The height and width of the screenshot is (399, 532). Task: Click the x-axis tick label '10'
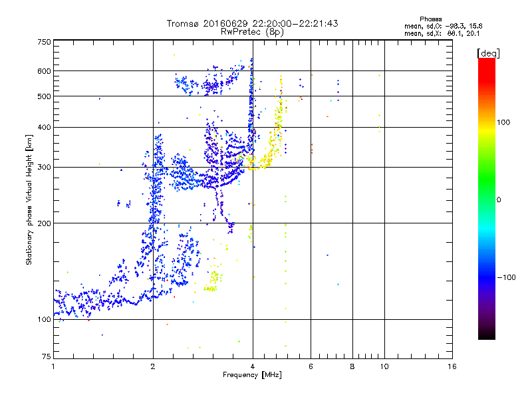384,366
